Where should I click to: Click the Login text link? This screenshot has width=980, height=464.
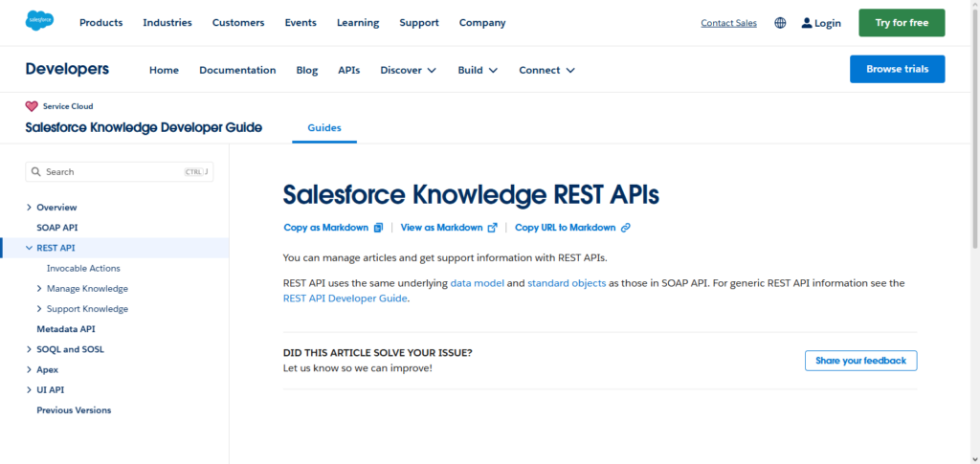pyautogui.click(x=828, y=23)
